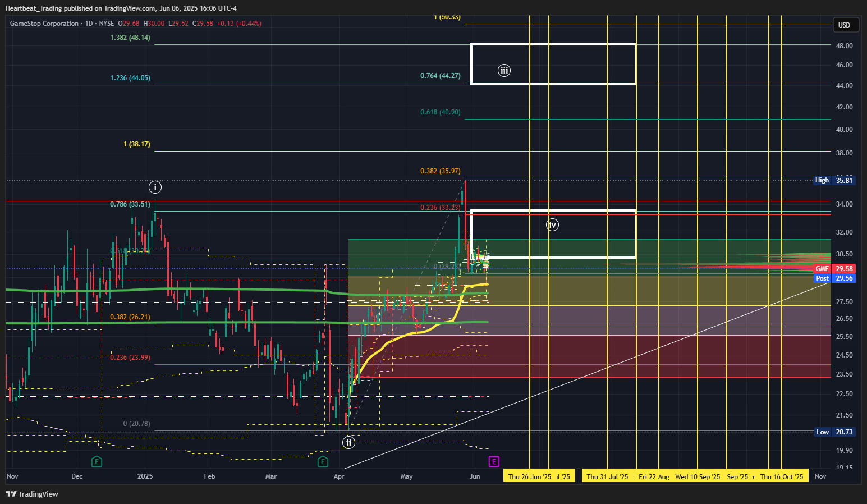Select the Thu 31 Jul '25 date marker
Image resolution: width=867 pixels, height=504 pixels.
click(x=607, y=476)
